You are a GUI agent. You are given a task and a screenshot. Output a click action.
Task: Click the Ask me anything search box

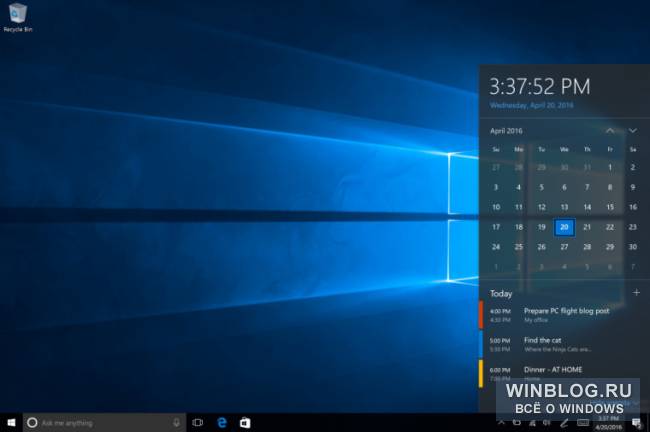pos(104,422)
